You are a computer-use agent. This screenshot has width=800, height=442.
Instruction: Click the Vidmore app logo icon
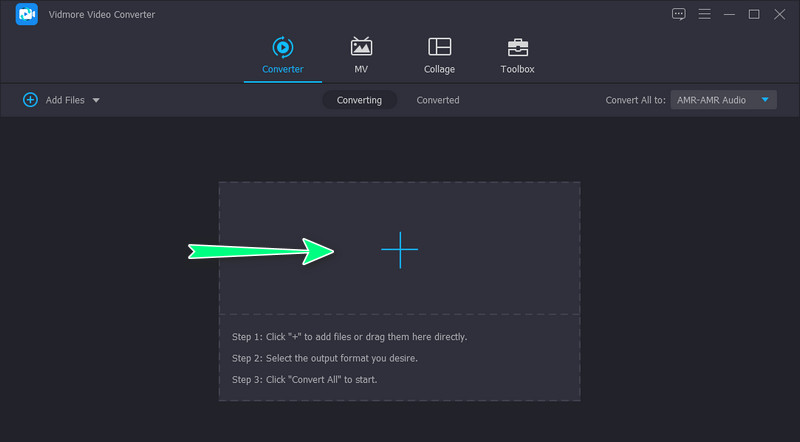(27, 15)
